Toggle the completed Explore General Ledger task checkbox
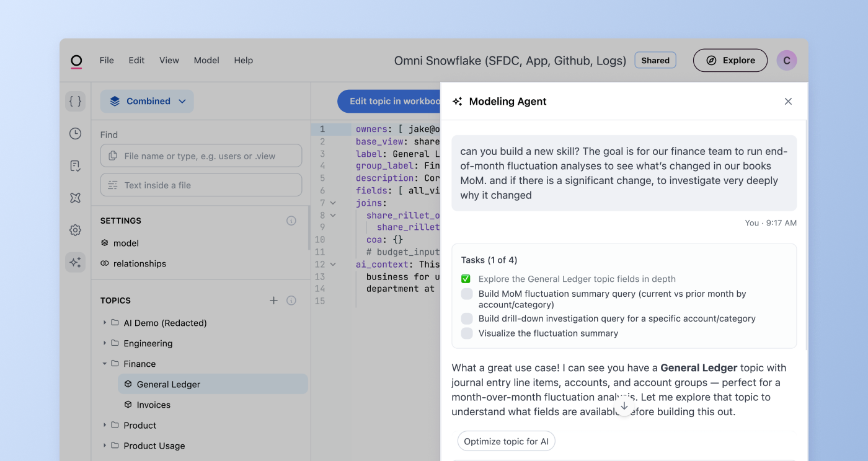The height and width of the screenshot is (461, 868). point(466,279)
